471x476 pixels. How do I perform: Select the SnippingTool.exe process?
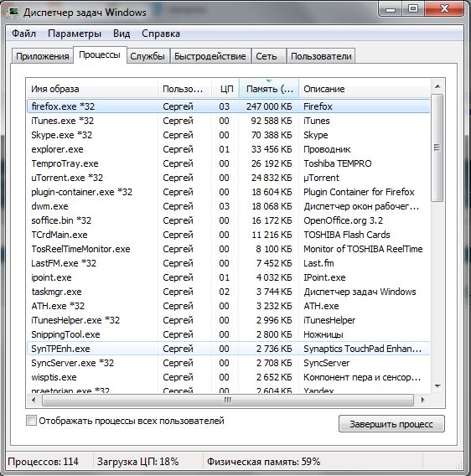228,334
